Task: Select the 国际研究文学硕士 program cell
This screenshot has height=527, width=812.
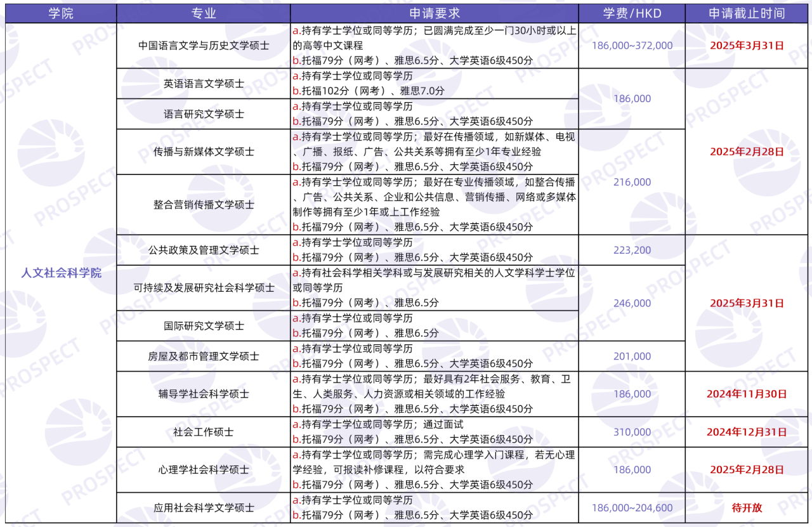Action: (x=204, y=326)
